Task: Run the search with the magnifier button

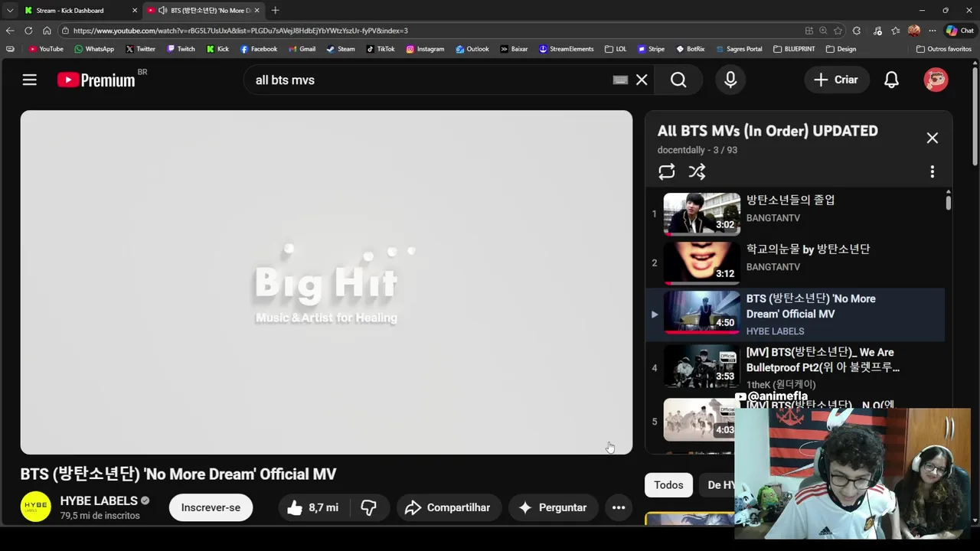Action: [678, 80]
